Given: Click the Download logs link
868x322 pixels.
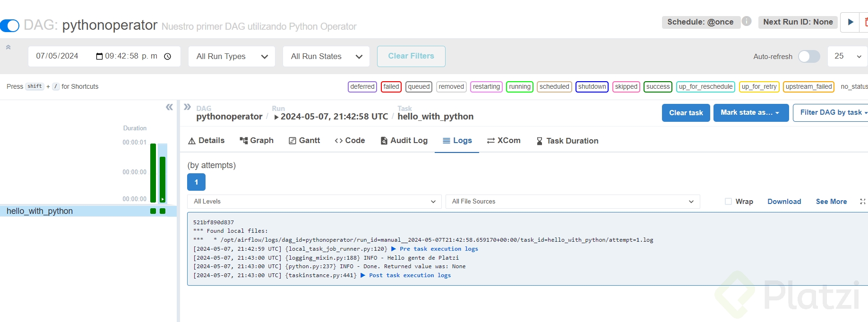Looking at the screenshot, I should [784, 202].
